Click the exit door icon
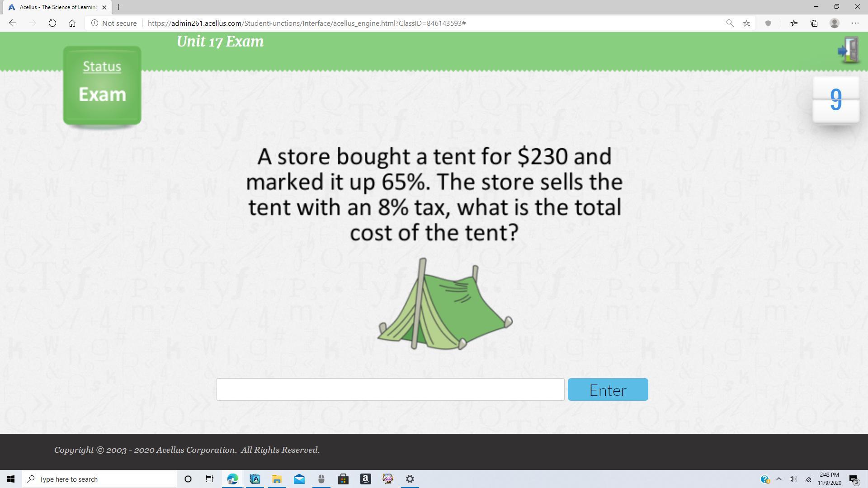This screenshot has height=488, width=868. 849,50
